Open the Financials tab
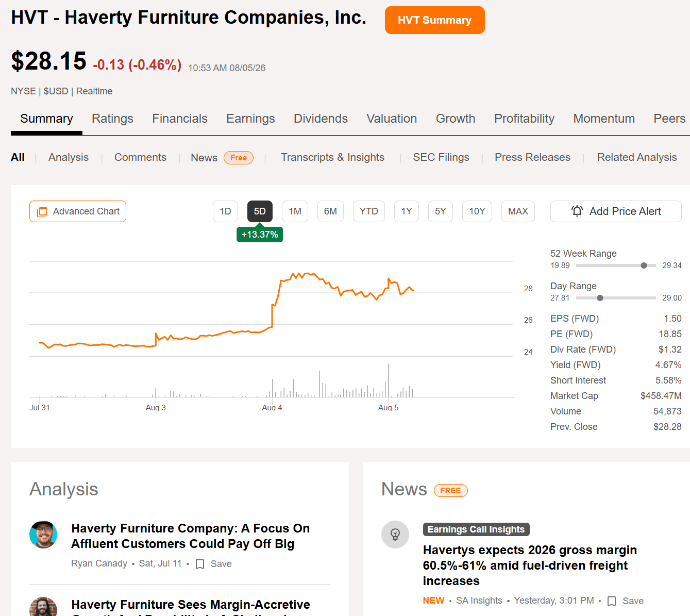 (180, 119)
